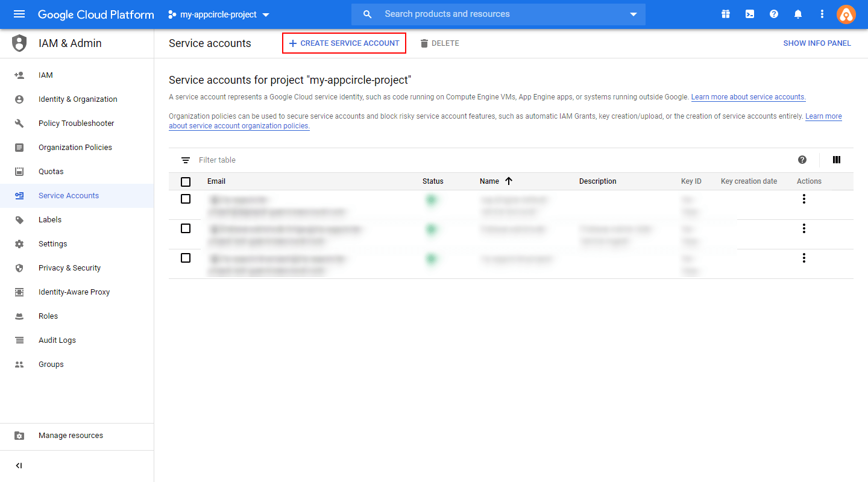Check the first service account row checkbox

pyautogui.click(x=186, y=199)
